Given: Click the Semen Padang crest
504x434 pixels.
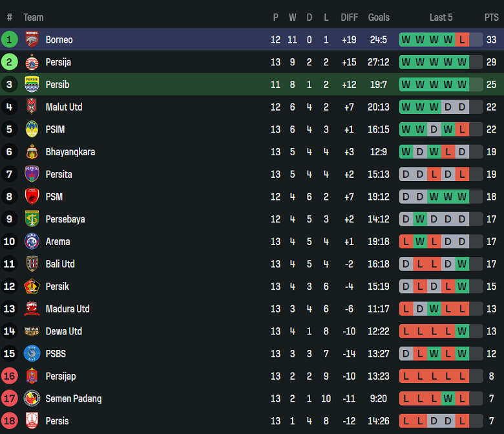Looking at the screenshot, I should [32, 398].
